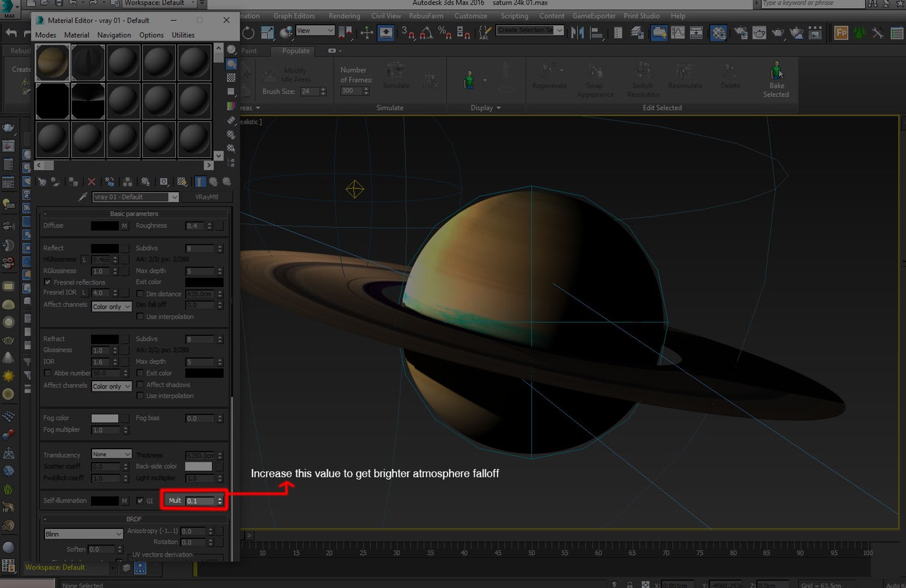Click the Material ID Channel icon
This screenshot has width=906, height=588.
click(163, 182)
